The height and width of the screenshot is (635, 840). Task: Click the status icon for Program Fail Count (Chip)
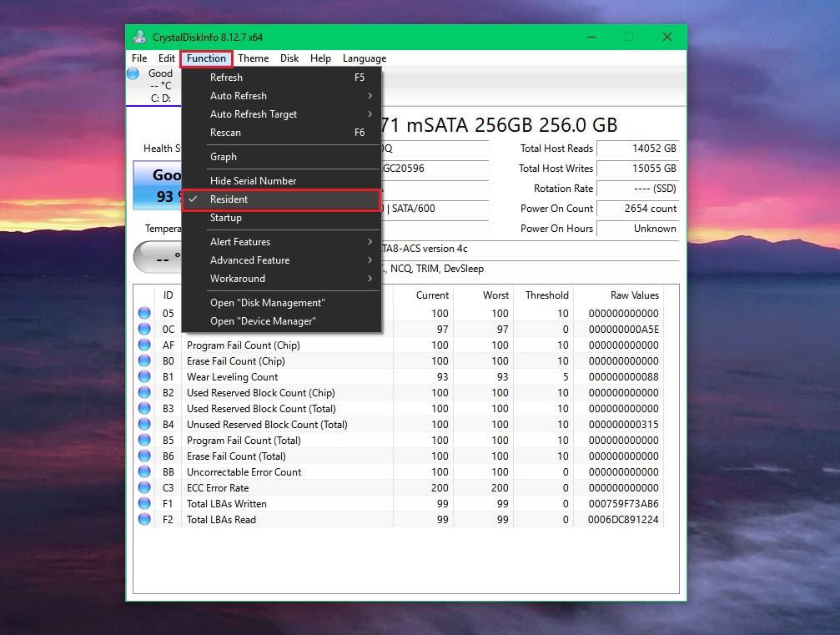pos(144,345)
